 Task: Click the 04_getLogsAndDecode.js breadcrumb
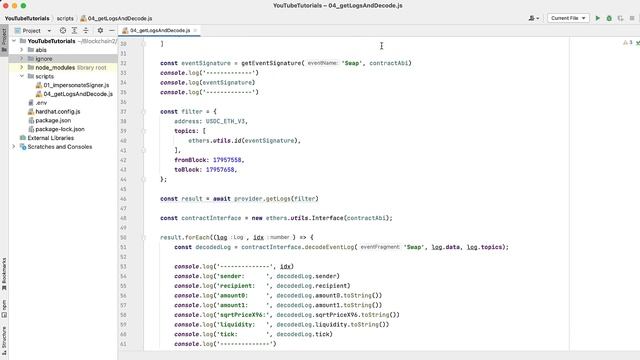[x=116, y=18]
